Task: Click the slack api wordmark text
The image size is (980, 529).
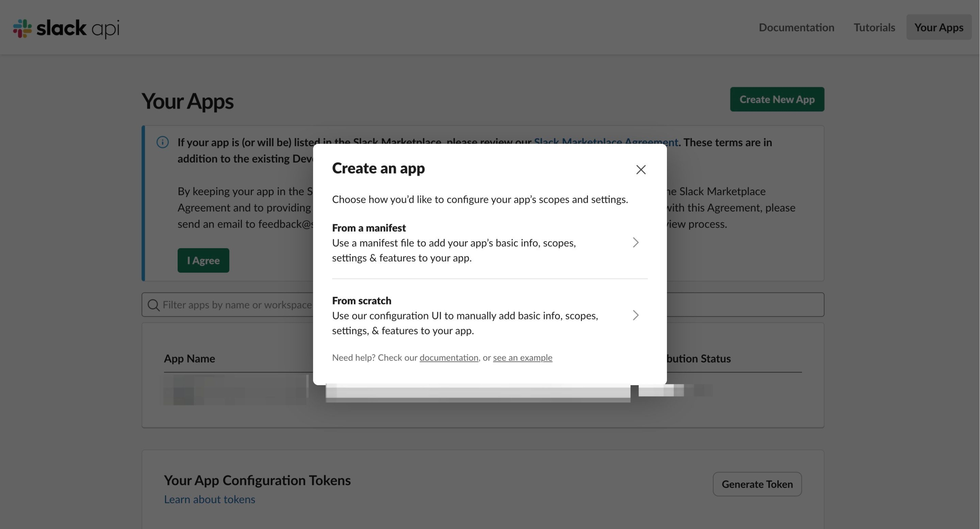Action: [78, 28]
